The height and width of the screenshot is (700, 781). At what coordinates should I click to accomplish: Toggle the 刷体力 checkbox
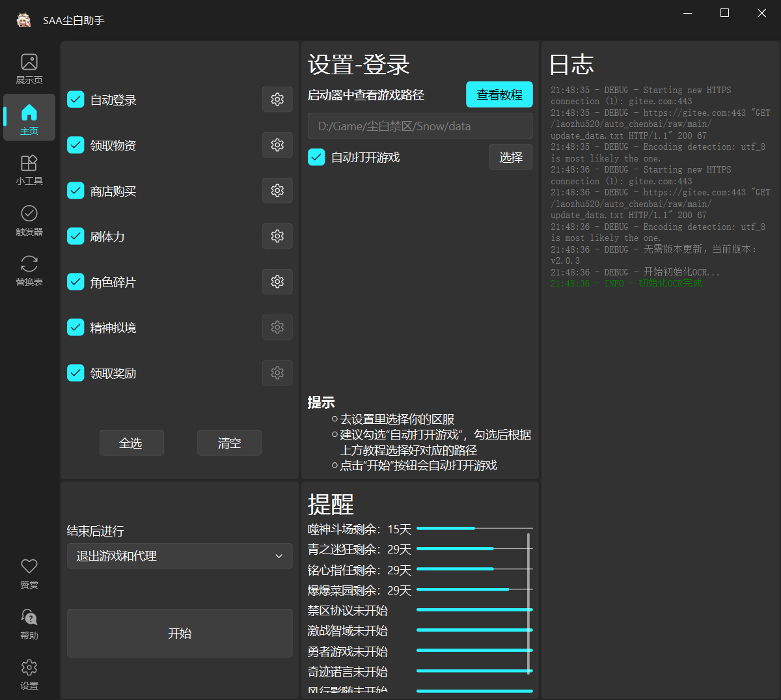[75, 236]
